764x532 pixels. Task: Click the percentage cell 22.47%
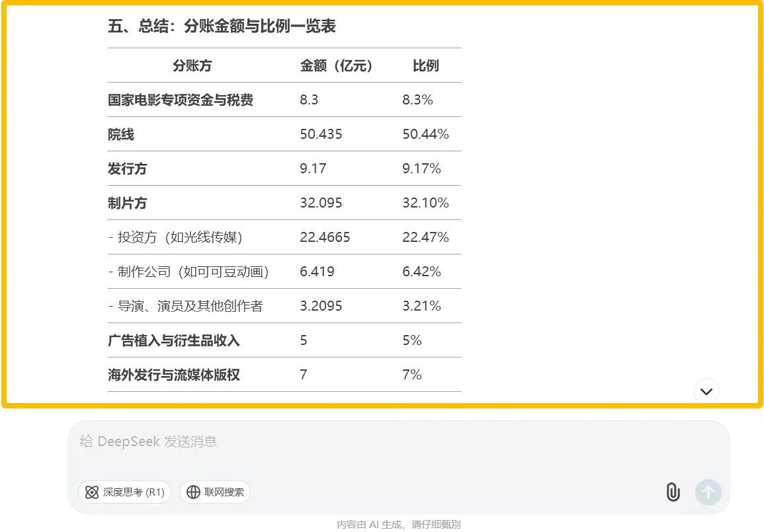pos(425,237)
